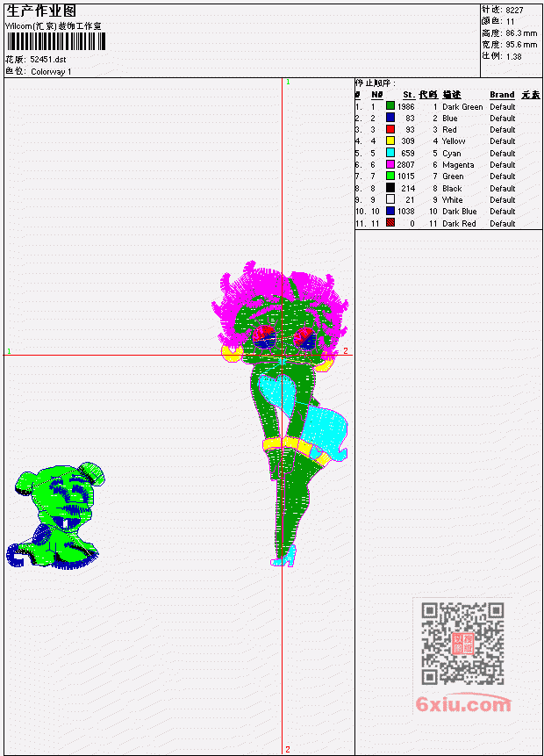
Task: Click the Dark Blue swatch in row 10
Action: tap(390, 212)
